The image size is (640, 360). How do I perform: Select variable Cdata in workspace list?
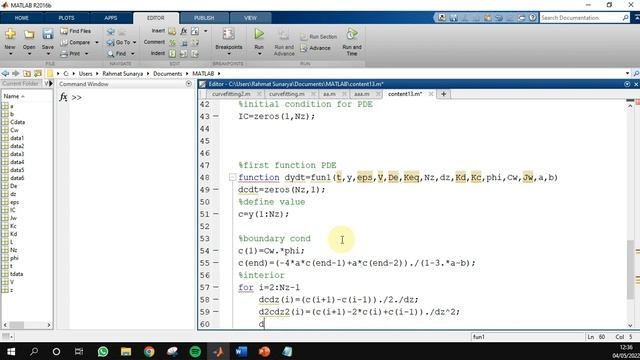(x=17, y=122)
